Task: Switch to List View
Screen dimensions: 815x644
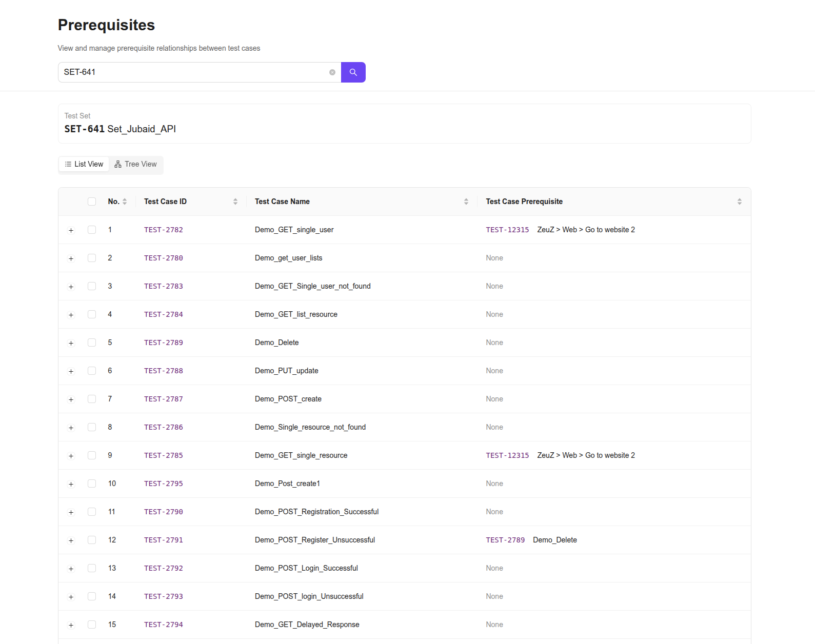Action: [84, 164]
